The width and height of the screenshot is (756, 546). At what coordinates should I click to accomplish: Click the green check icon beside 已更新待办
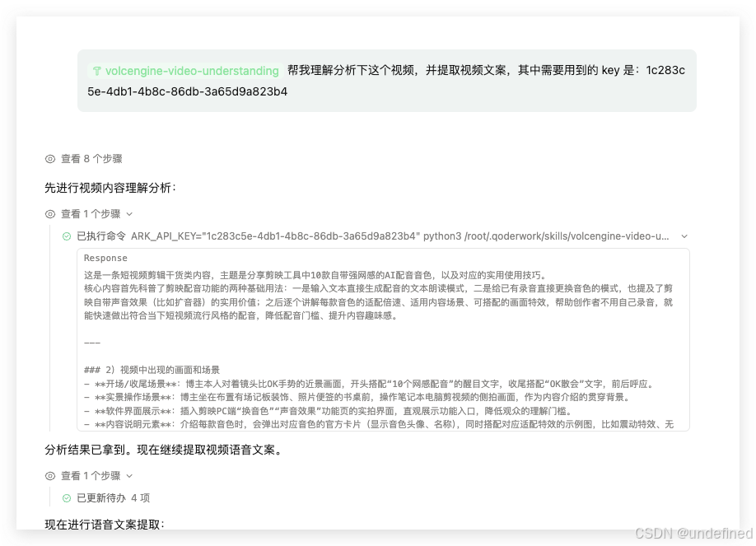67,498
